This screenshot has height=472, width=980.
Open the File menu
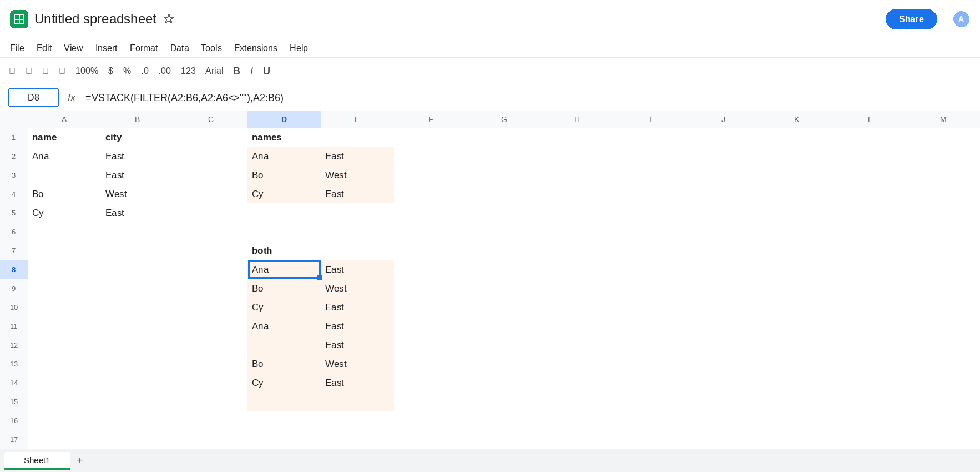tap(17, 48)
